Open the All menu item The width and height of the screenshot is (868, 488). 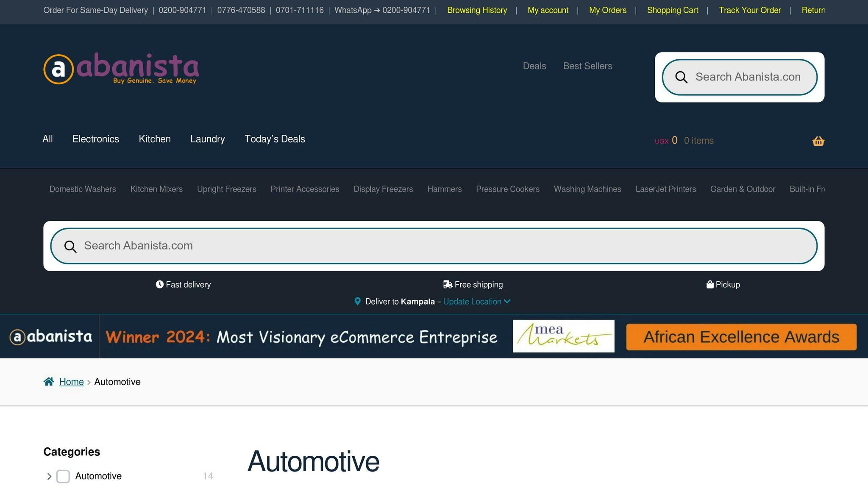coord(47,139)
